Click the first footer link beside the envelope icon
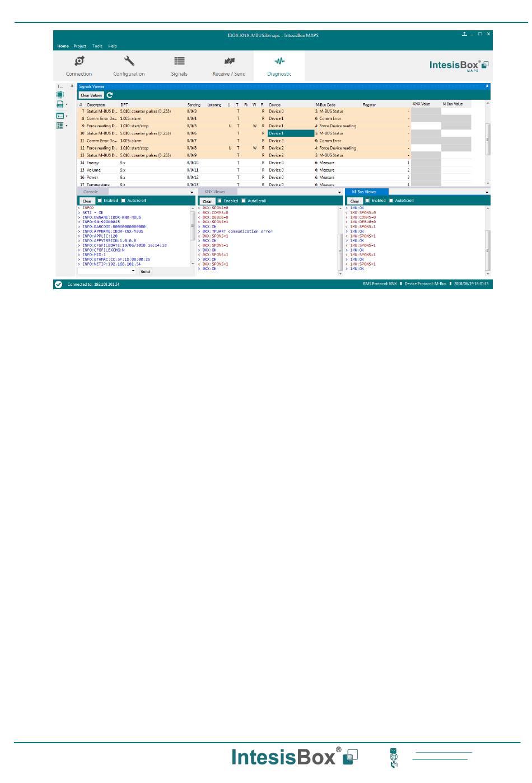Viewport: 532px width, 783px height. [x=442, y=752]
